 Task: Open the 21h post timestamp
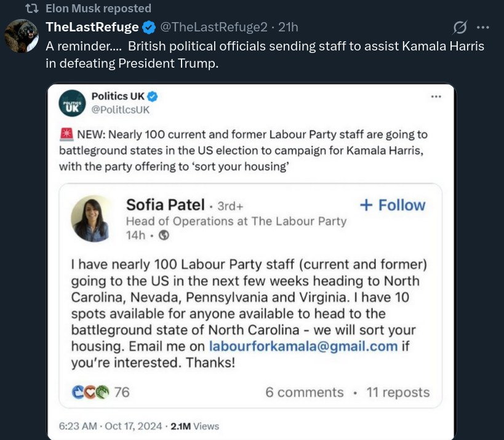287,27
